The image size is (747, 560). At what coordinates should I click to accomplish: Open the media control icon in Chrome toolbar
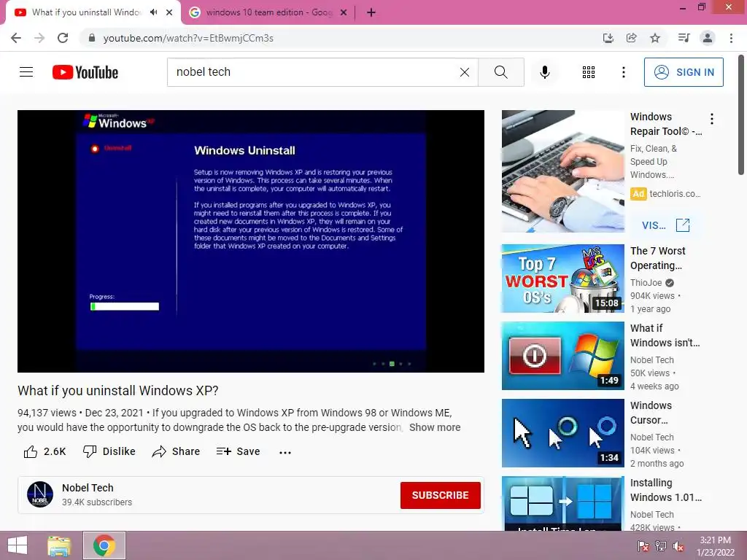[x=684, y=38]
